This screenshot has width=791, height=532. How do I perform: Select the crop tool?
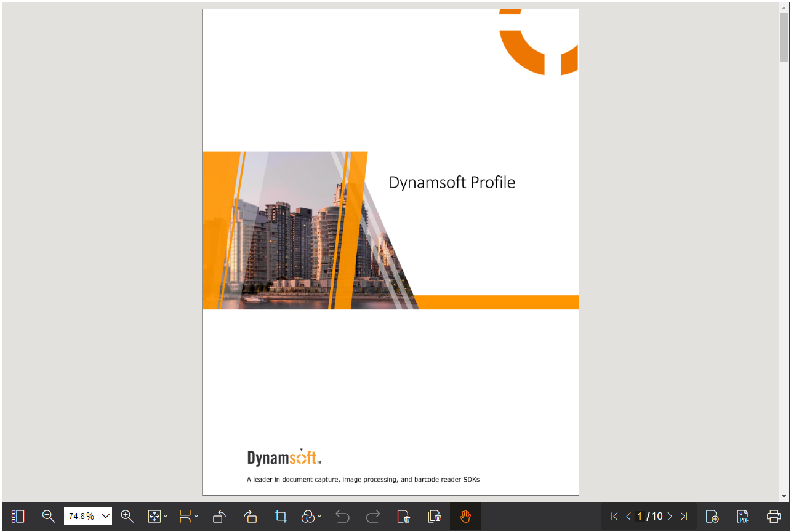click(x=281, y=517)
